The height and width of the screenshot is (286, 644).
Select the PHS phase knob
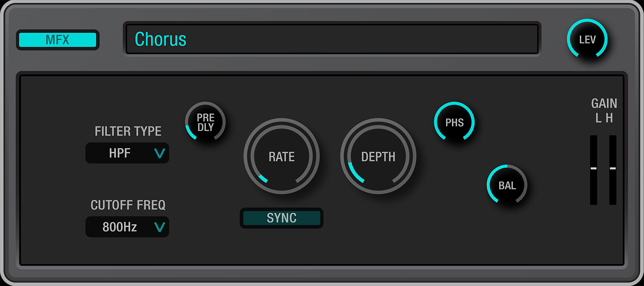pyautogui.click(x=454, y=122)
